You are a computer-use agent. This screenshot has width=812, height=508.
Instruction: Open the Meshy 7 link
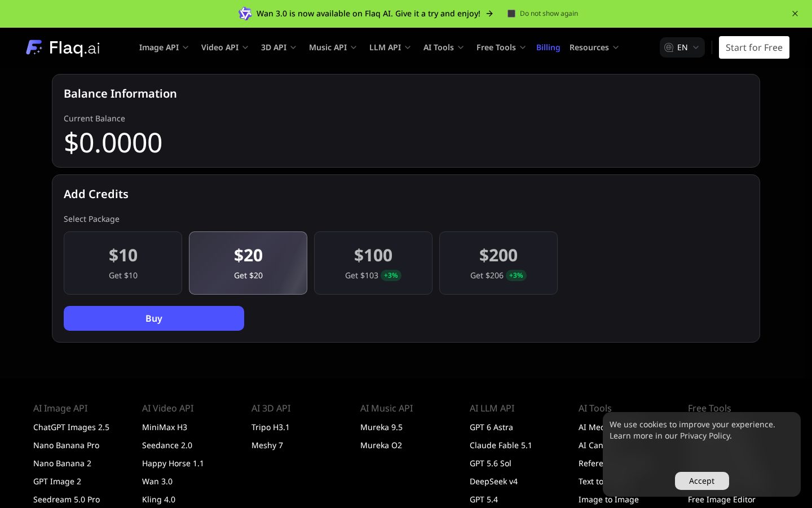tap(267, 445)
